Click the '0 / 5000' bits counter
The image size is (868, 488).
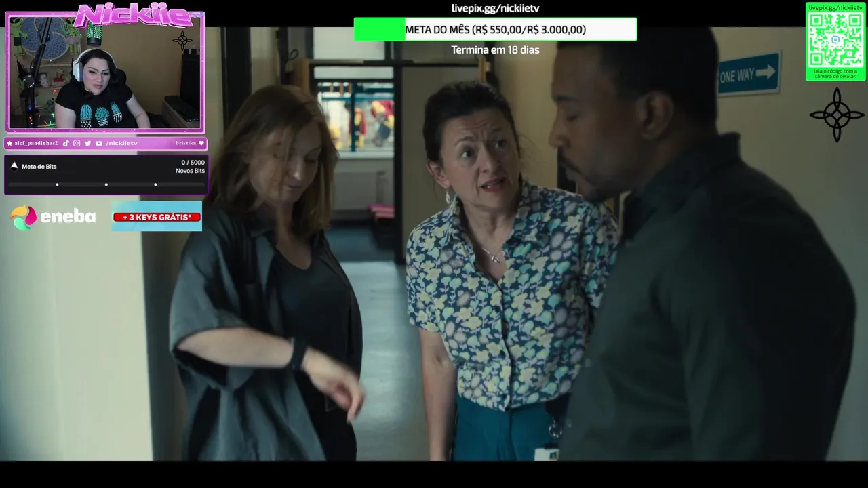coord(193,163)
